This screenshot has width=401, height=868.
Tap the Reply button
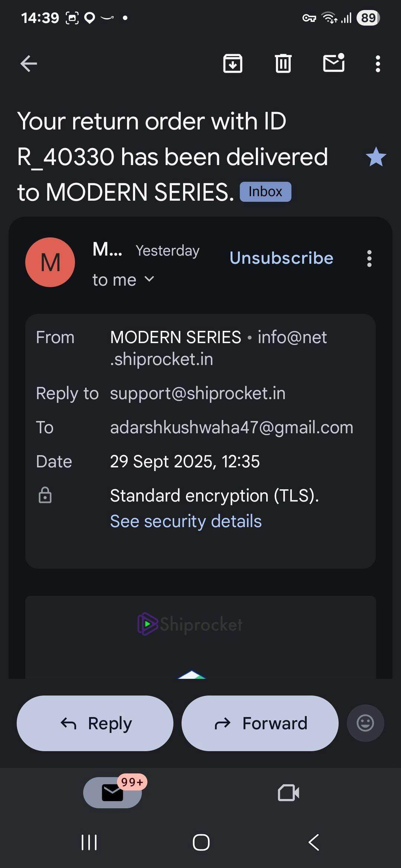[95, 723]
